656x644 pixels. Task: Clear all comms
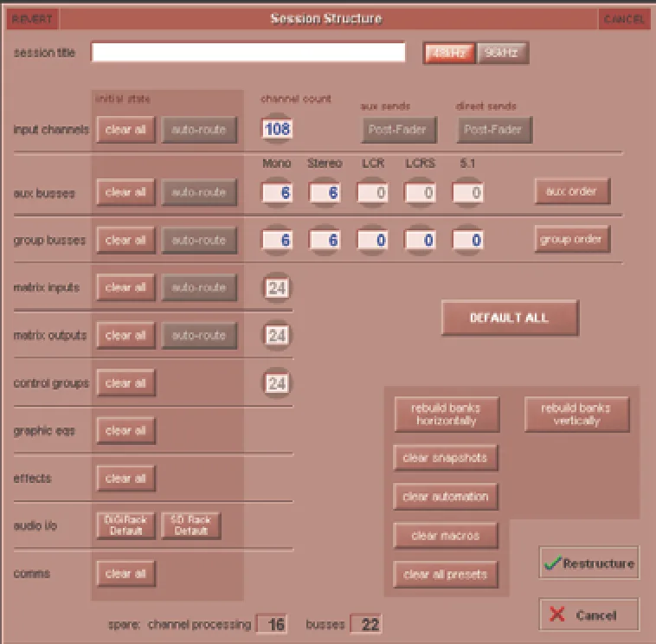pyautogui.click(x=125, y=573)
